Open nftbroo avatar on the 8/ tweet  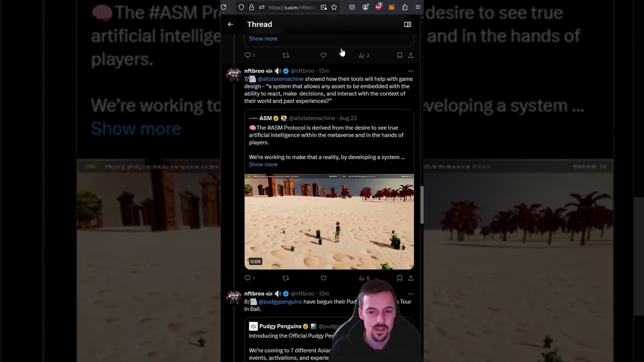(234, 298)
